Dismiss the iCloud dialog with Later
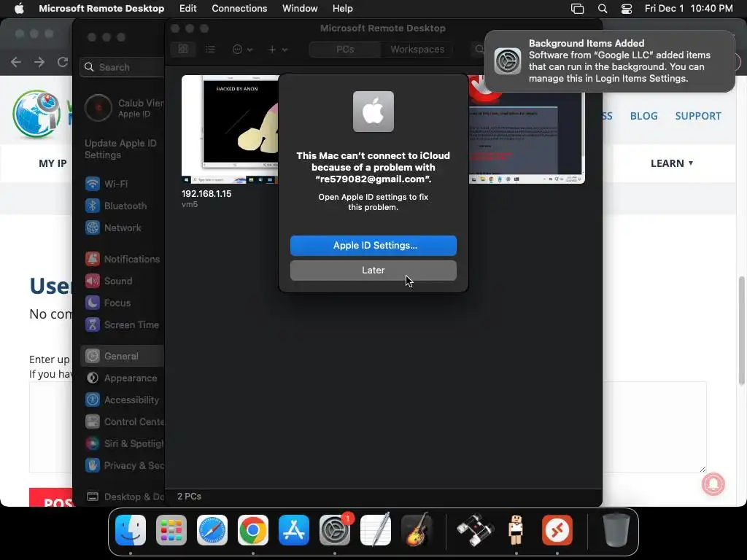 [373, 270]
